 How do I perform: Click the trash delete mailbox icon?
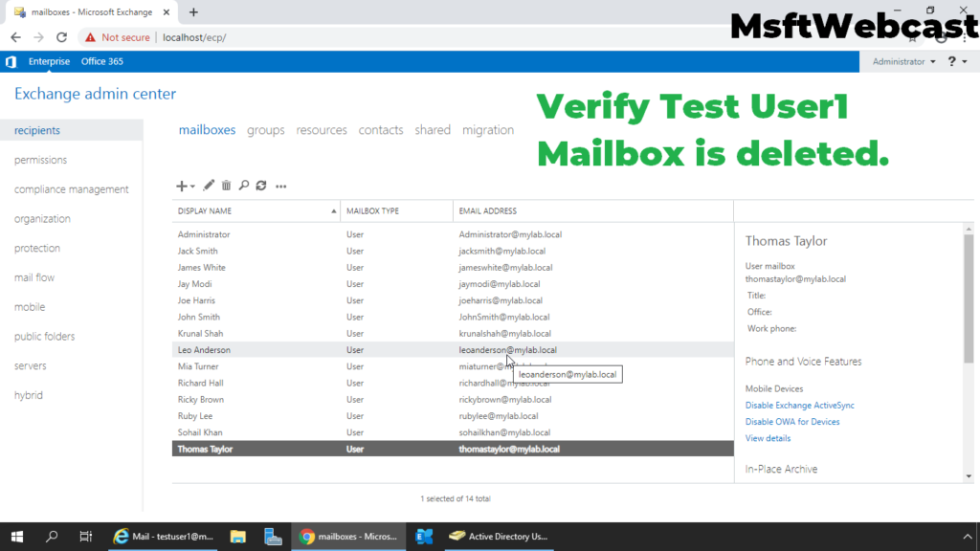click(226, 185)
